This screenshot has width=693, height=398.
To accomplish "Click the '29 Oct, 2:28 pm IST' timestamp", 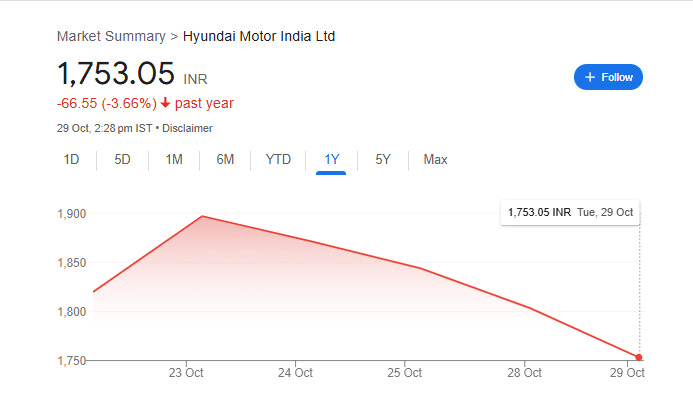I will (x=104, y=129).
